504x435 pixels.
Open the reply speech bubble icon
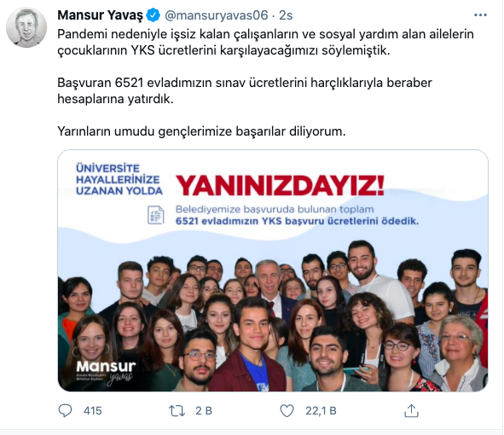pos(66,410)
